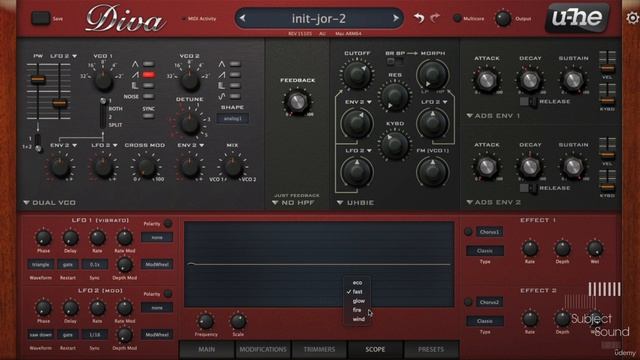Toggle the Sync button
Viewport: 640px width, 360px height.
pyautogui.click(x=149, y=116)
